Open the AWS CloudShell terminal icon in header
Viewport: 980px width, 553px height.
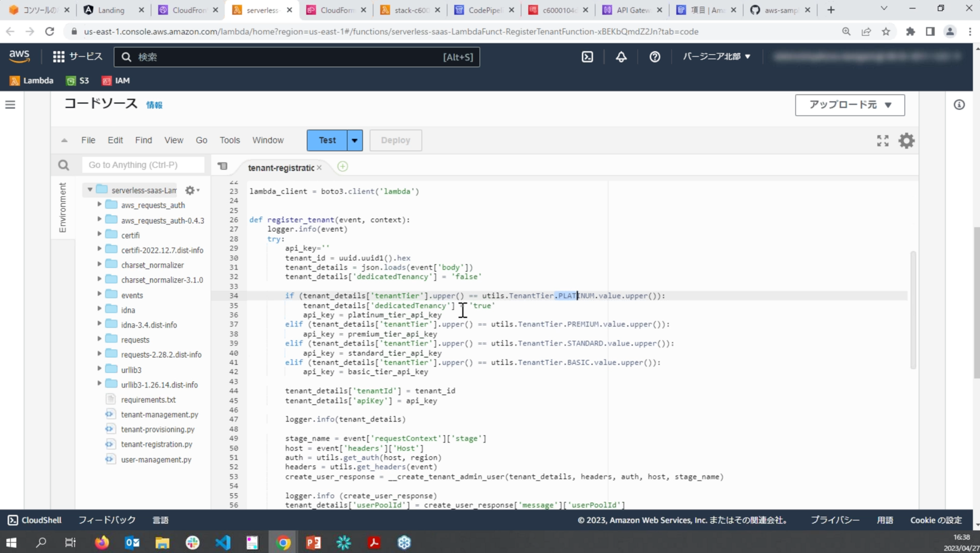click(x=587, y=57)
